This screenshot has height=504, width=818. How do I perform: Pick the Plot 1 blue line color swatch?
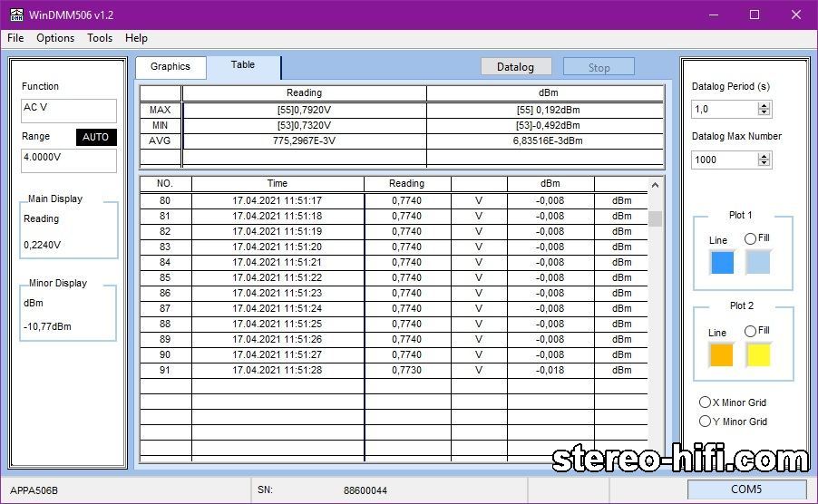click(x=722, y=263)
